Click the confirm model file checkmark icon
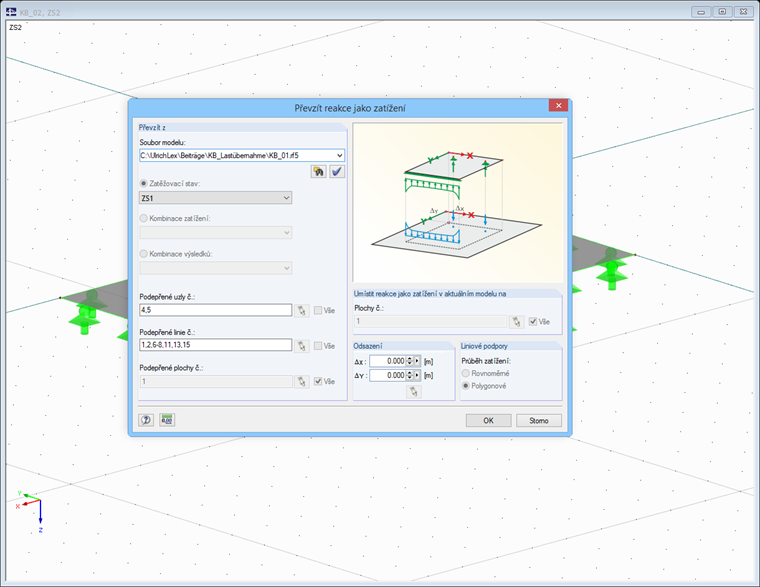 pyautogui.click(x=337, y=172)
